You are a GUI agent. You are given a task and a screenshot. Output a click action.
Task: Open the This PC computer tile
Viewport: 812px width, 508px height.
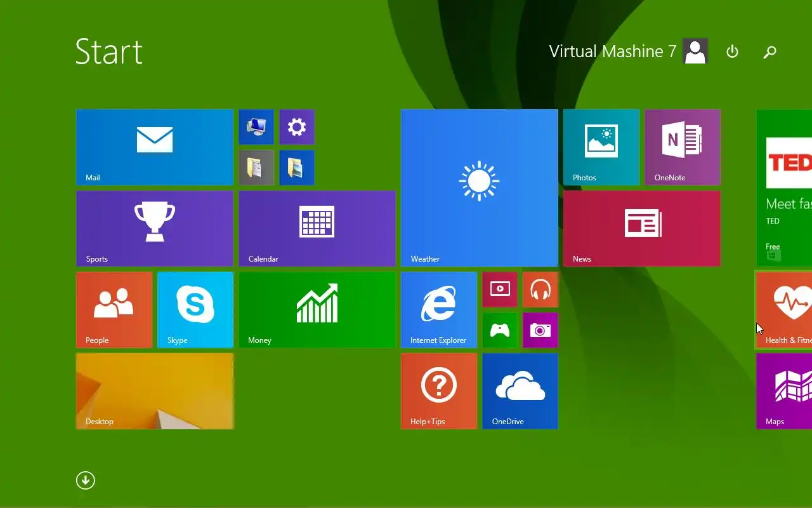[x=256, y=127]
